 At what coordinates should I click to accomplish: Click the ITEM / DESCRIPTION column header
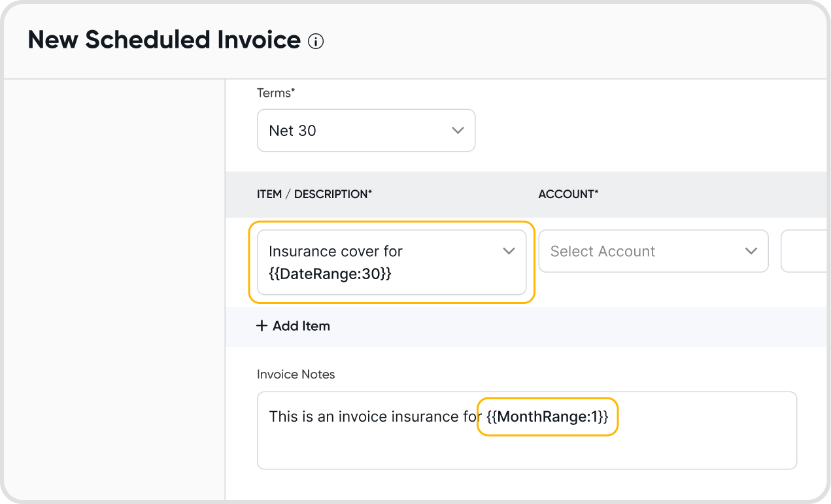click(x=314, y=194)
